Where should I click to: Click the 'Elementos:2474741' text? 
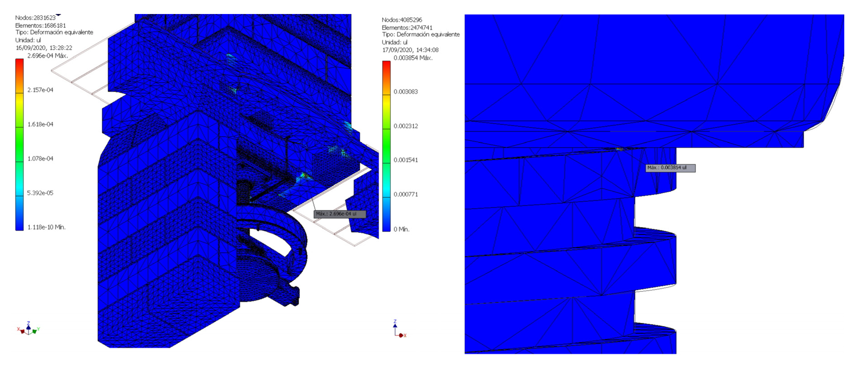407,28
